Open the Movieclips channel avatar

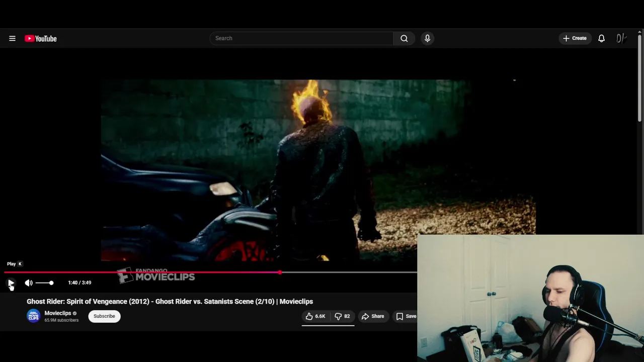pos(33,316)
